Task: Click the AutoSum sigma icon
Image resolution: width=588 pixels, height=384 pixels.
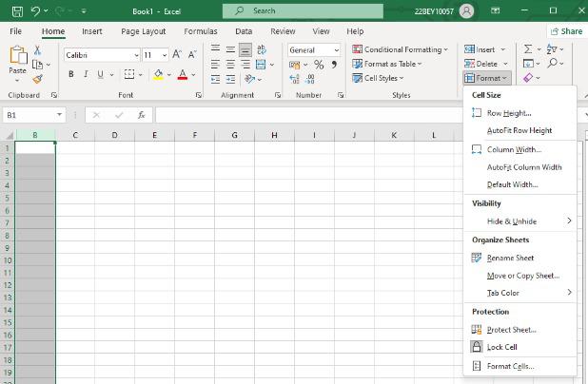Action: coord(528,49)
